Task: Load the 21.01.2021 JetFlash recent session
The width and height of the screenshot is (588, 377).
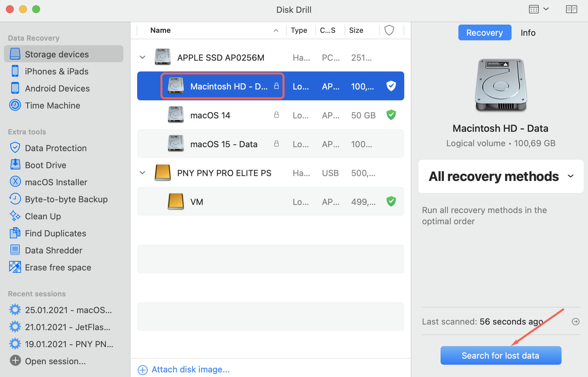Action: [x=68, y=327]
